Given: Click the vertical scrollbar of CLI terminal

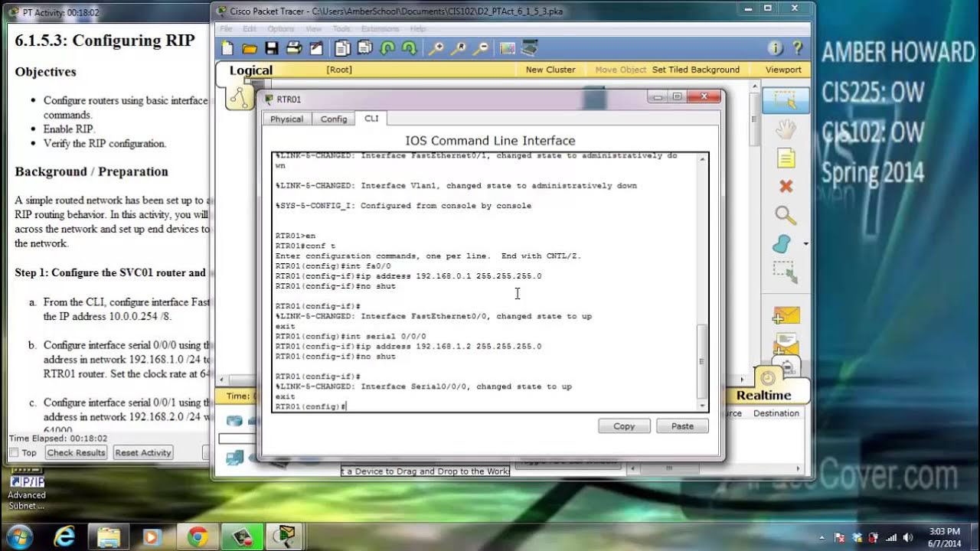Looking at the screenshot, I should (702, 360).
